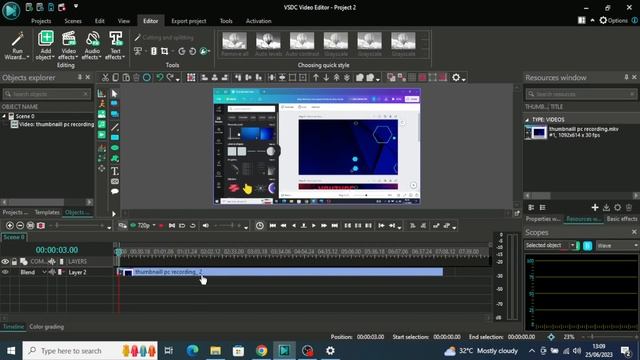Click the chart object icon
The image size is (640, 360).
pyautogui.click(x=101, y=93)
